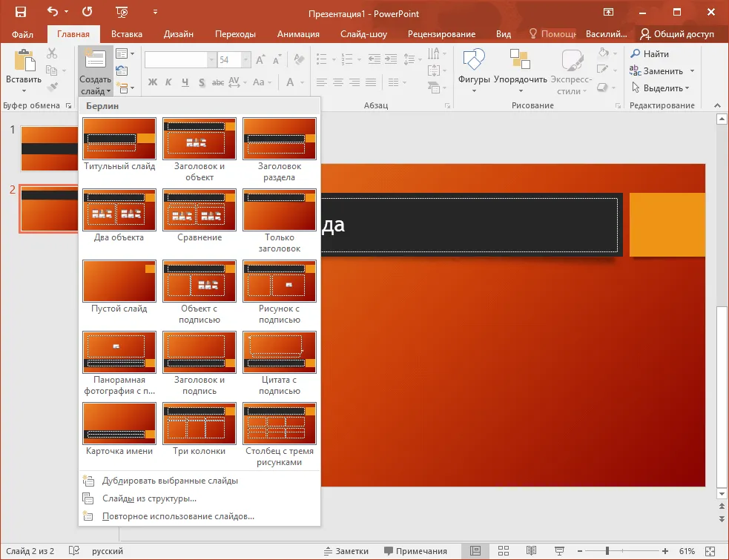This screenshot has width=729, height=560.
Task: Click the Undo arrow icon
Action: click(52, 13)
